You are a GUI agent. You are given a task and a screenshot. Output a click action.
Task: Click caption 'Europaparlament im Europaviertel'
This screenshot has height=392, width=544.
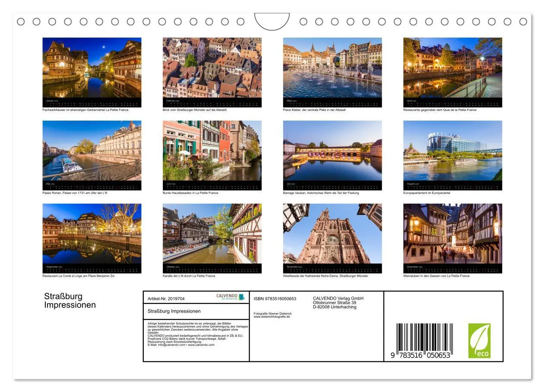pyautogui.click(x=427, y=193)
